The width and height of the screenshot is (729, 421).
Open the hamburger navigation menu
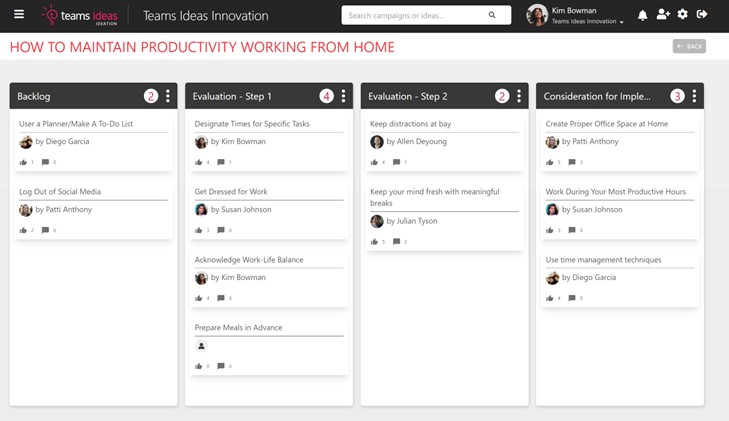(19, 15)
